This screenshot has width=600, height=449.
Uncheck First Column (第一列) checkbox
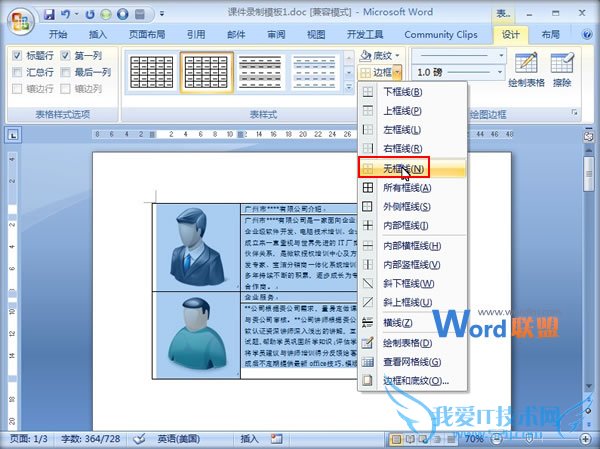tap(65, 56)
